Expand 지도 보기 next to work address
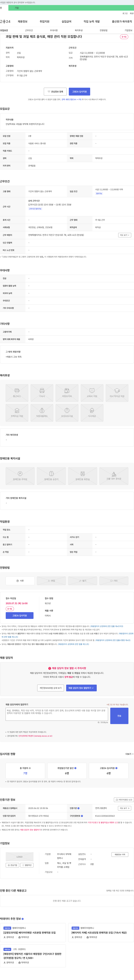Screen dimensions: 134x980 [125, 235]
